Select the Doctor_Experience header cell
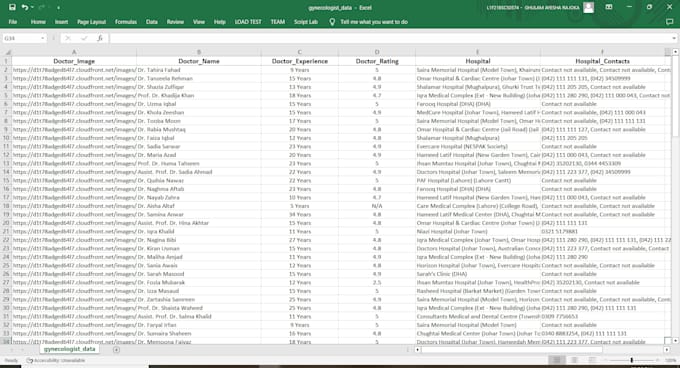The height and width of the screenshot is (368, 680). [300, 61]
